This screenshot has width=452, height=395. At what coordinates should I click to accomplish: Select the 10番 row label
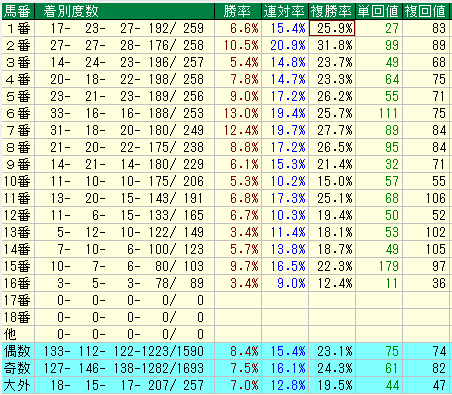[18, 181]
